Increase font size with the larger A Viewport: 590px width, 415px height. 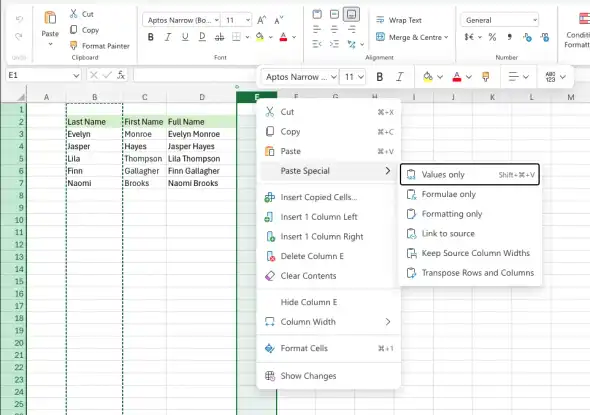[262, 20]
